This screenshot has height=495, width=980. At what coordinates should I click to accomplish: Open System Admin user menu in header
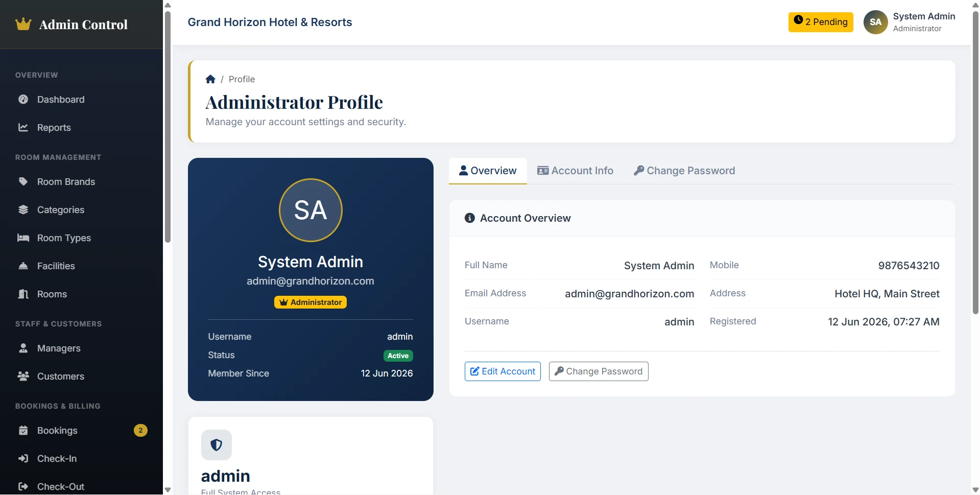pos(910,22)
